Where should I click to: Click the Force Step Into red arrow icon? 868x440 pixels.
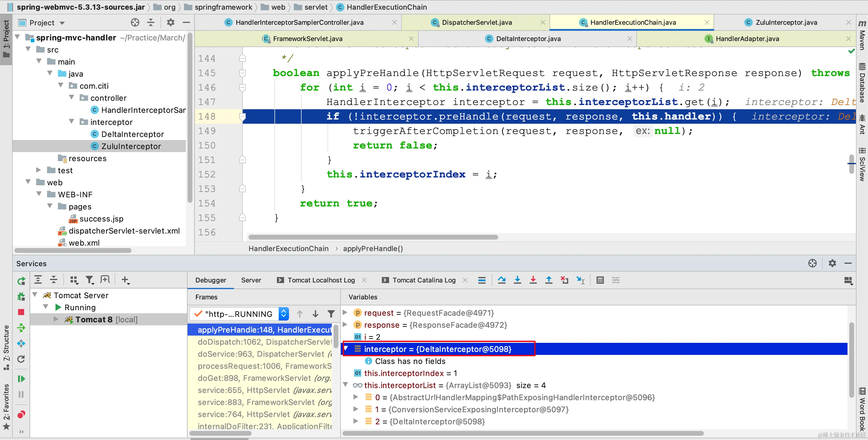pos(533,280)
